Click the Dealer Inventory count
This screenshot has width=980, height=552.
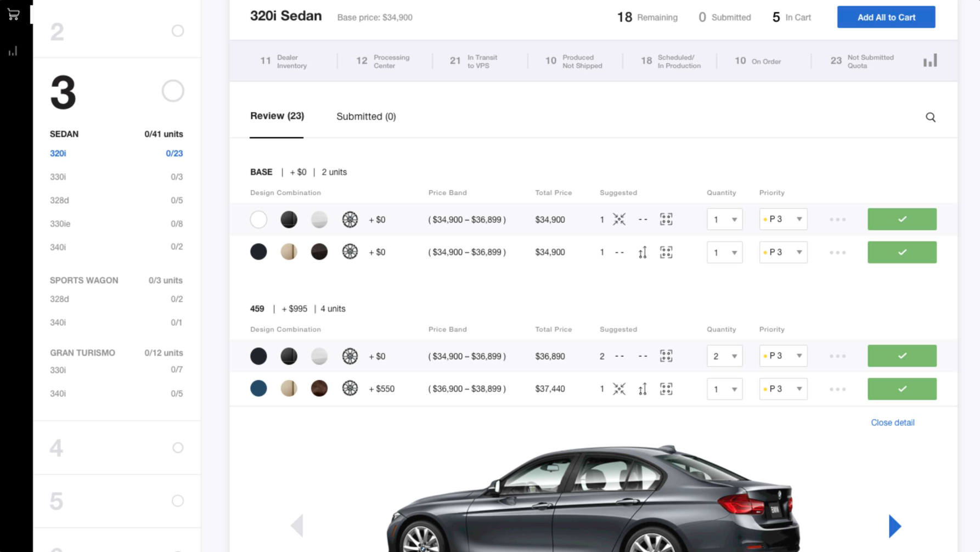266,61
